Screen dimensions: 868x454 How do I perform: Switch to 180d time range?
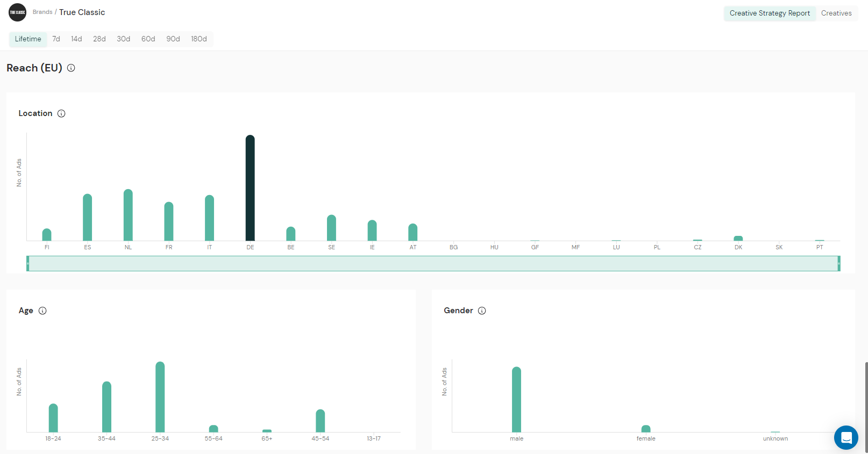(x=198, y=39)
